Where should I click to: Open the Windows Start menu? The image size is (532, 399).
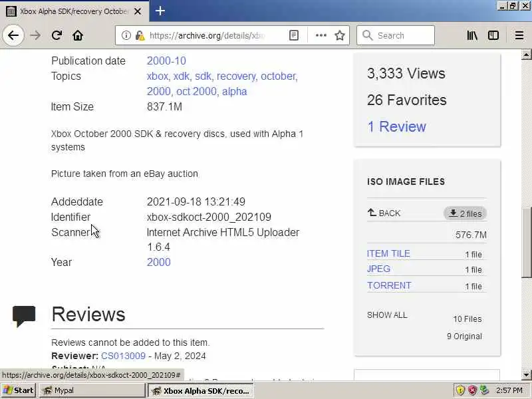click(x=19, y=390)
